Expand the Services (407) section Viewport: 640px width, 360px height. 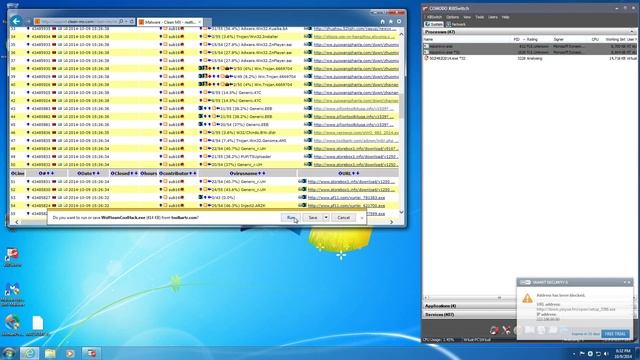tap(469, 315)
